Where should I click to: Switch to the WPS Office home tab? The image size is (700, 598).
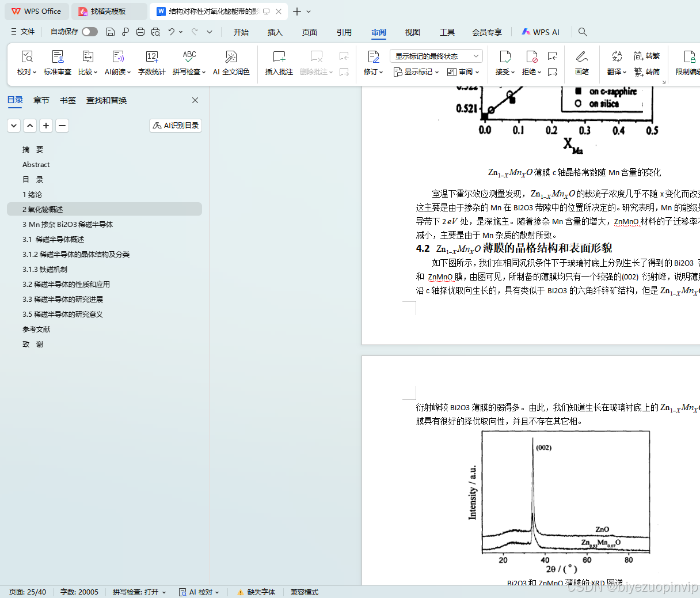click(x=36, y=12)
